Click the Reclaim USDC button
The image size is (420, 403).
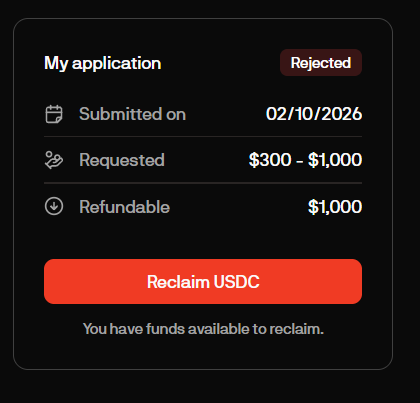(x=203, y=281)
